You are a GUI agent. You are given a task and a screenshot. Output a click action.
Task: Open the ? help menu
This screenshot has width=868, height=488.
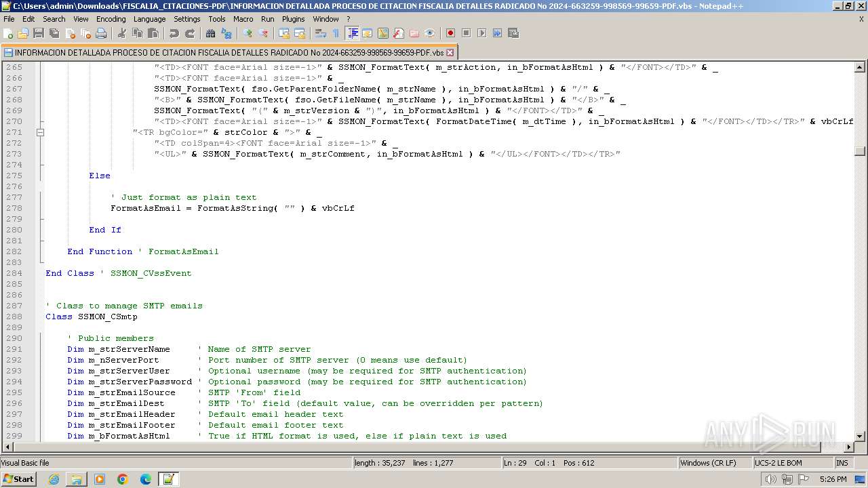(x=349, y=19)
